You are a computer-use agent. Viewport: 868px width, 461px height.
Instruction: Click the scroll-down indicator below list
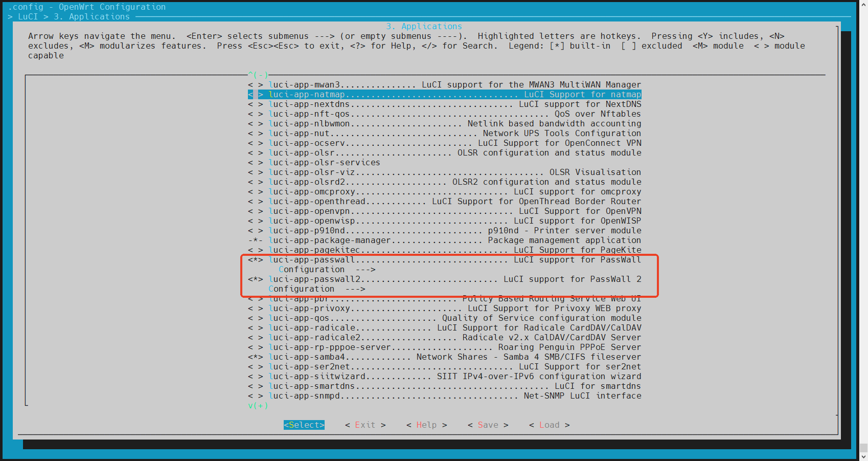(258, 406)
